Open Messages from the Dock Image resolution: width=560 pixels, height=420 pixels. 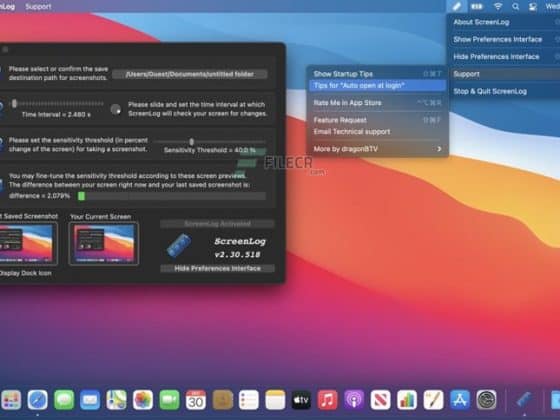tap(64, 400)
